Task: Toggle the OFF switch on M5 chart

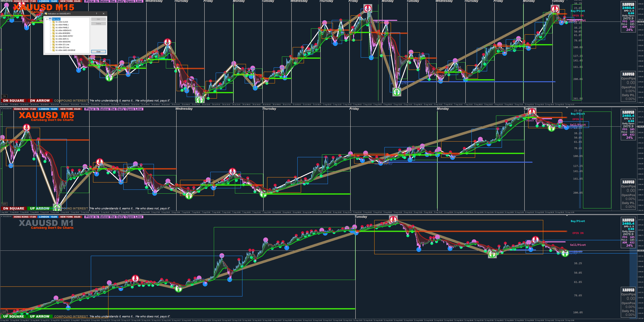Action: click(x=4, y=204)
